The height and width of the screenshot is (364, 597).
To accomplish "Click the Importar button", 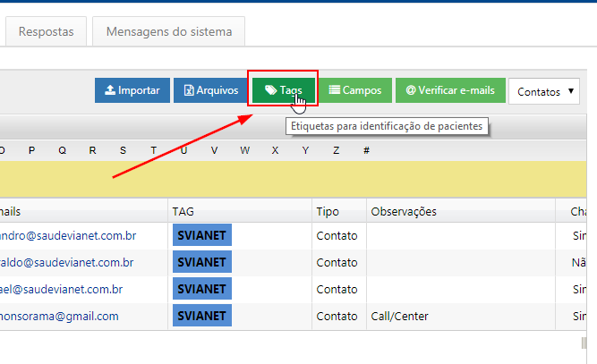I will coord(132,90).
